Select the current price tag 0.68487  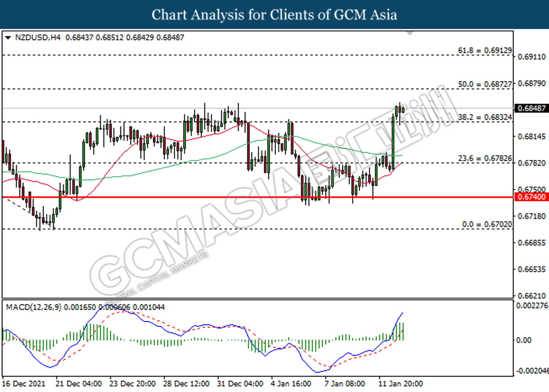[x=531, y=108]
